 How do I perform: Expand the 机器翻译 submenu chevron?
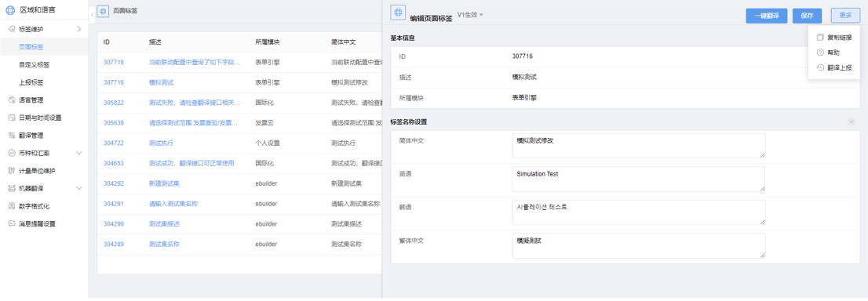(x=79, y=188)
